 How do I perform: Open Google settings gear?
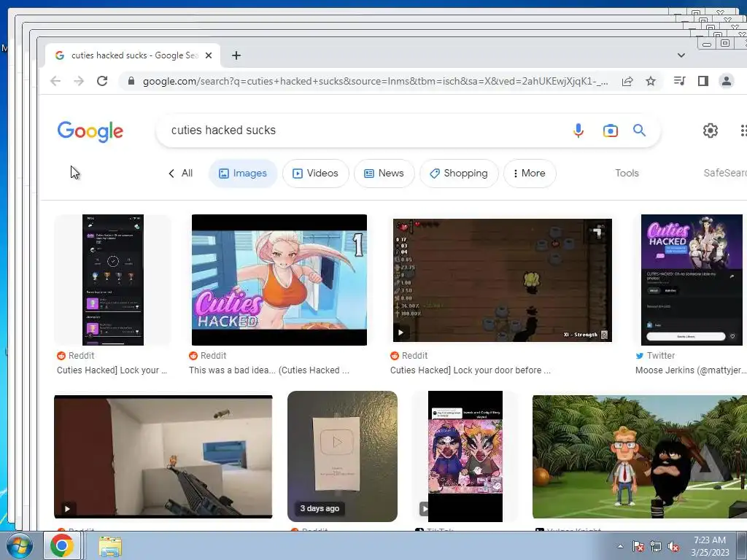coord(710,131)
